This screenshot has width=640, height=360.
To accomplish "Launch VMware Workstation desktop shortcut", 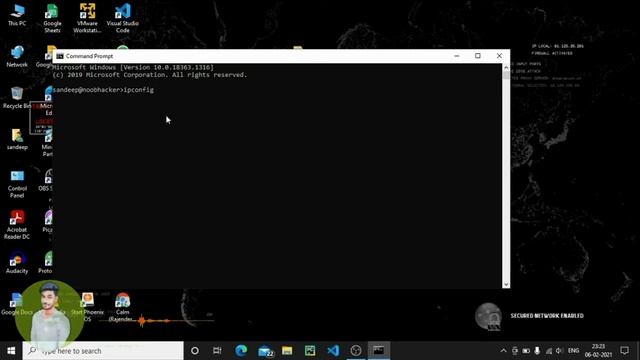I will point(87,18).
